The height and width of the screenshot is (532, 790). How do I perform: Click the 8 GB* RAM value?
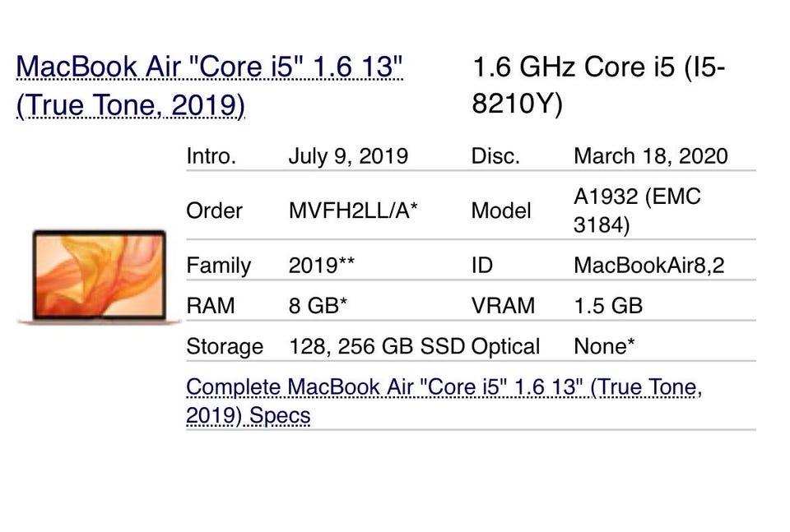click(318, 306)
